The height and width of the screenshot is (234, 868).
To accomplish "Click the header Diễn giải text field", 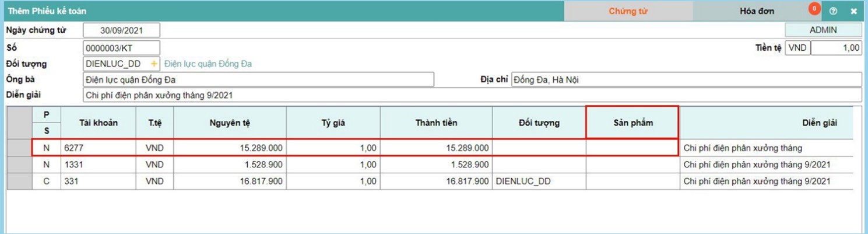I will click(472, 95).
